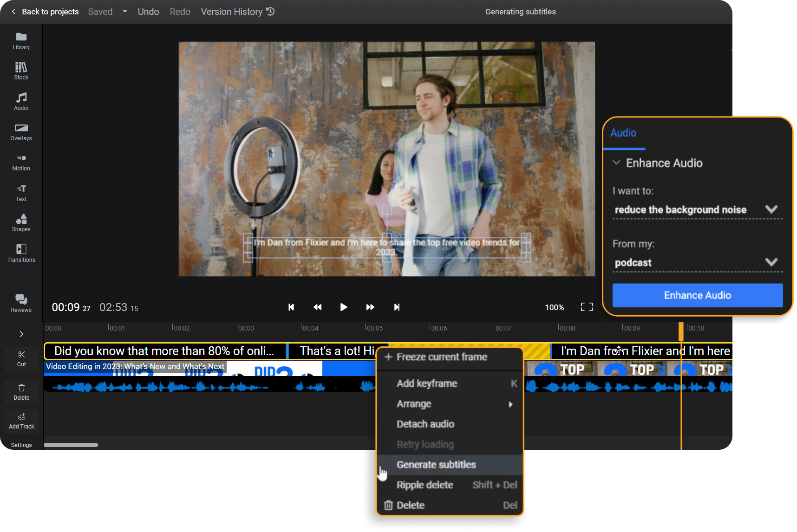Open the Transitions panel

click(21, 253)
